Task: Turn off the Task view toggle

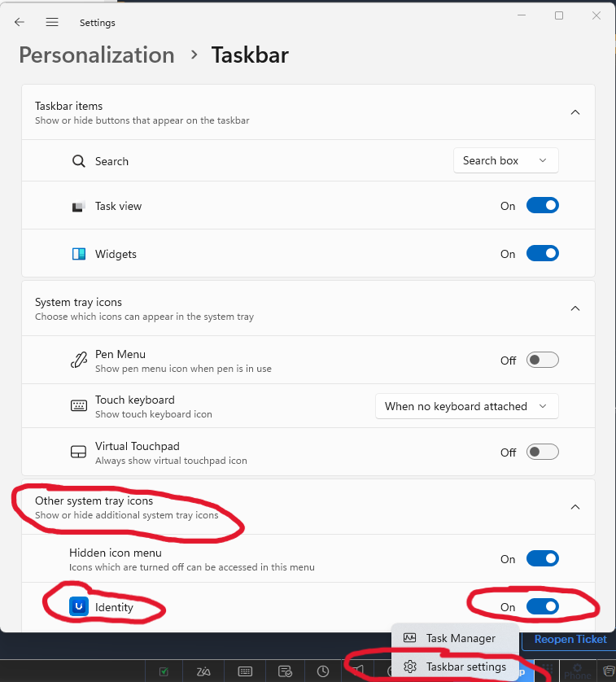Action: 542,206
